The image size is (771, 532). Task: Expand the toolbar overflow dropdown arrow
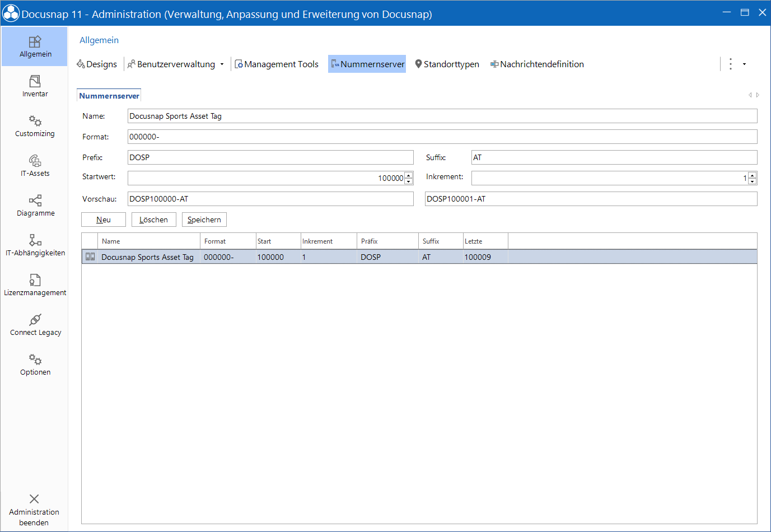tap(744, 64)
